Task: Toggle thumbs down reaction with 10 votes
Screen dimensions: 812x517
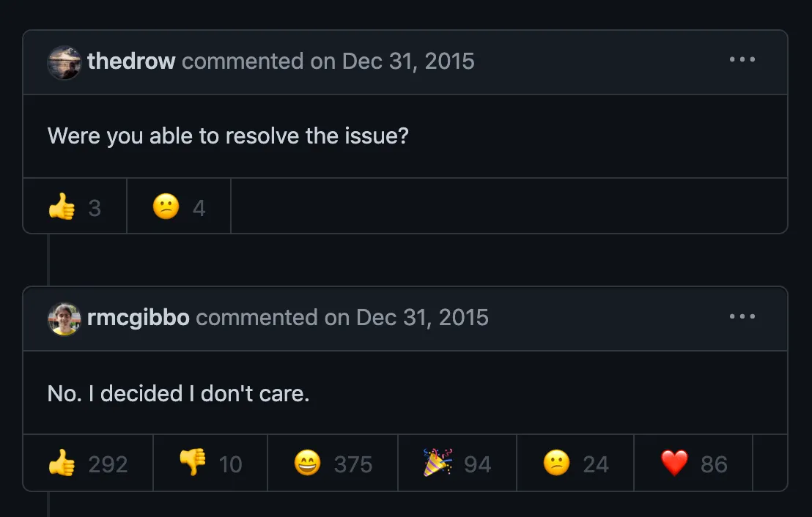Action: pyautogui.click(x=210, y=463)
